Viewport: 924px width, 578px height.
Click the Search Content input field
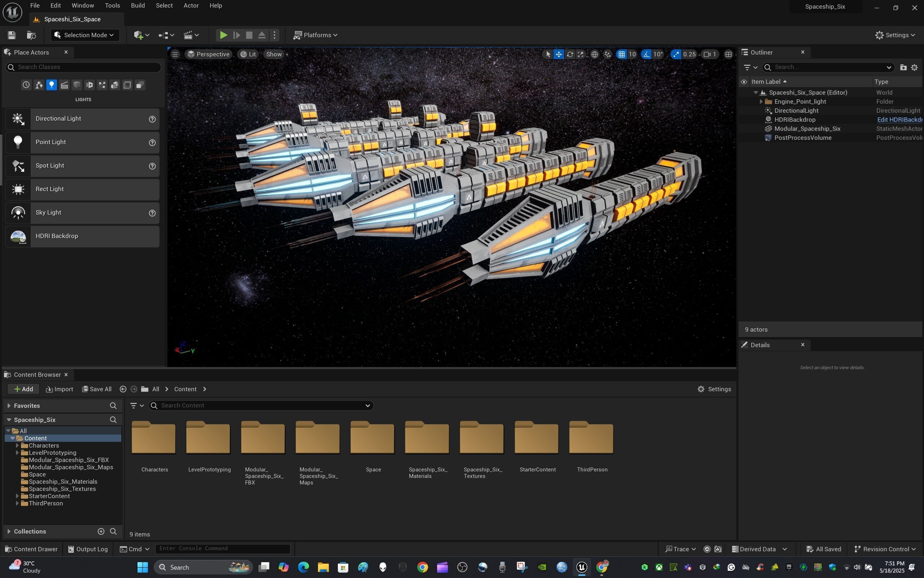[x=261, y=406]
